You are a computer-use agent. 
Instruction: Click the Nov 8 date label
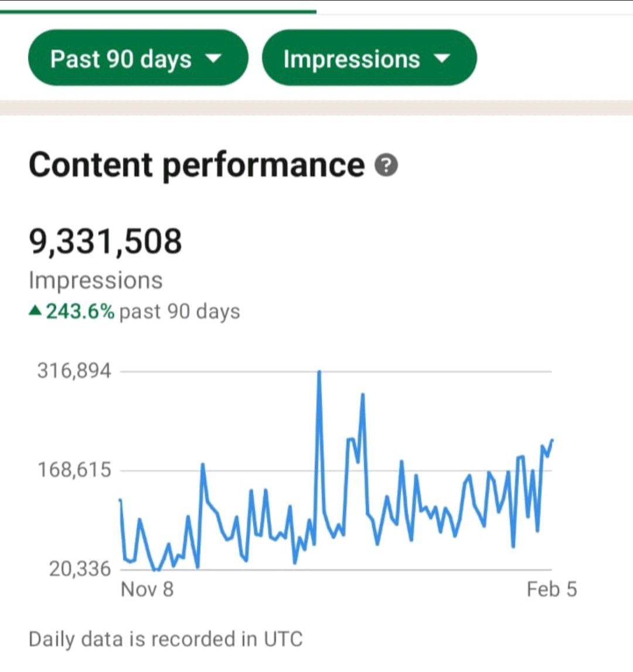coord(147,589)
